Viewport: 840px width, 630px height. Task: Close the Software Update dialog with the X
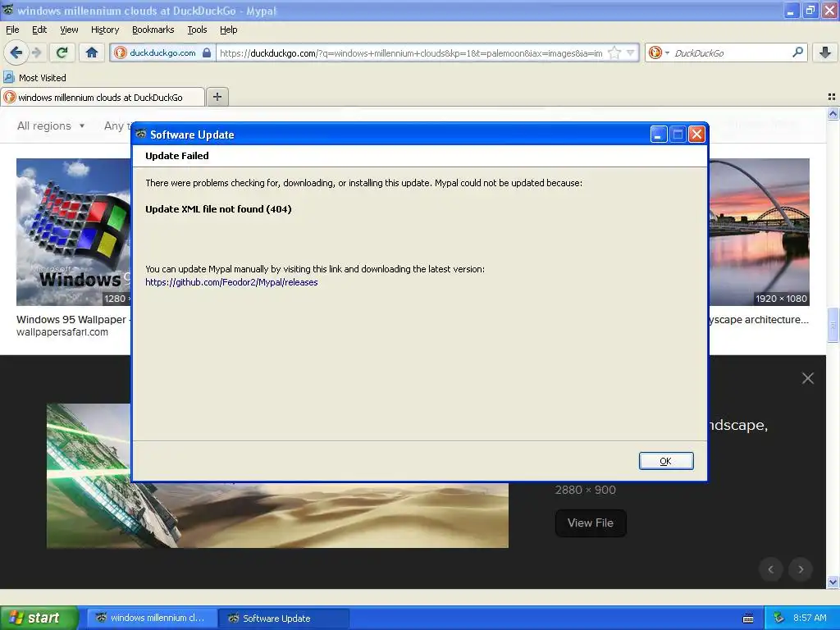pyautogui.click(x=696, y=135)
